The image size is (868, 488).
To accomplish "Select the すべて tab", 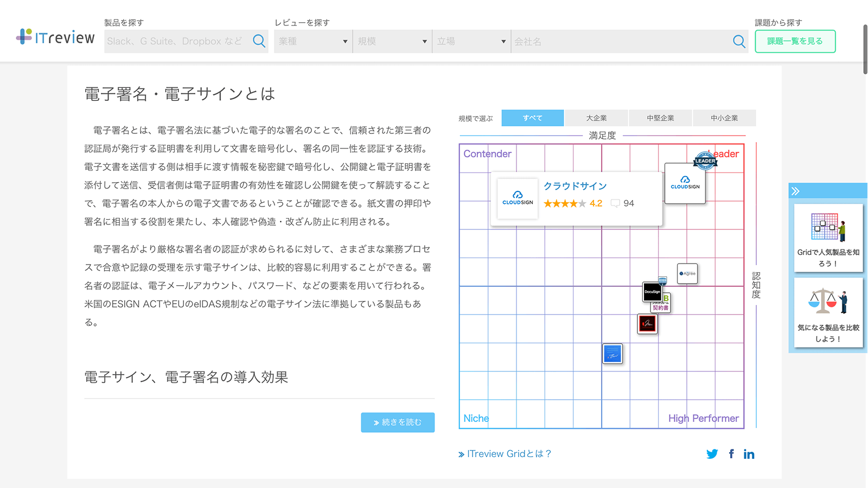I will tap(532, 118).
